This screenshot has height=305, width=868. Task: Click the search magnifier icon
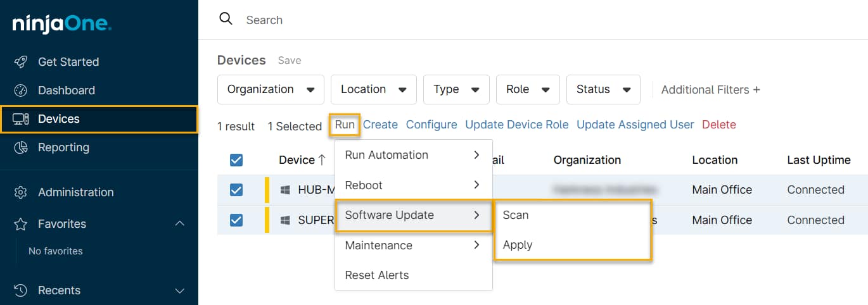pos(226,19)
